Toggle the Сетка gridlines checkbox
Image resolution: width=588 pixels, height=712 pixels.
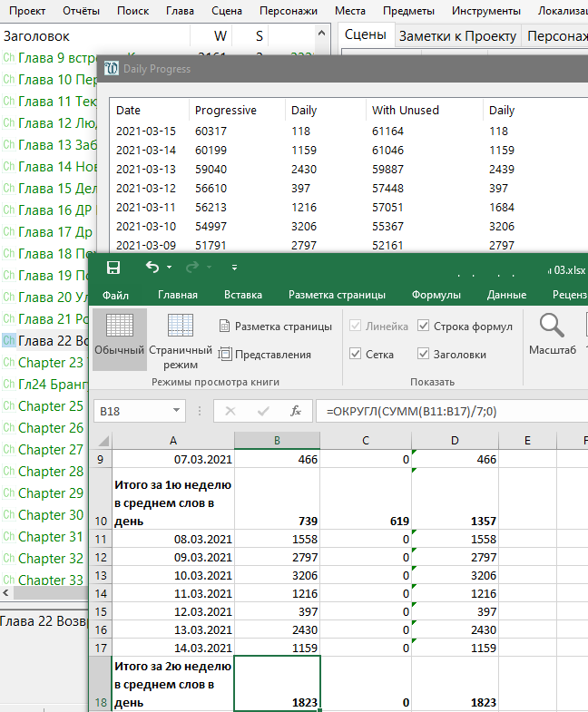click(356, 353)
